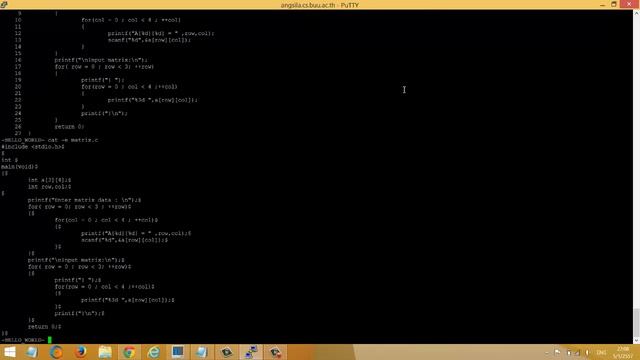Show hidden tray icons
The image size is (640, 360).
[x=547, y=352]
